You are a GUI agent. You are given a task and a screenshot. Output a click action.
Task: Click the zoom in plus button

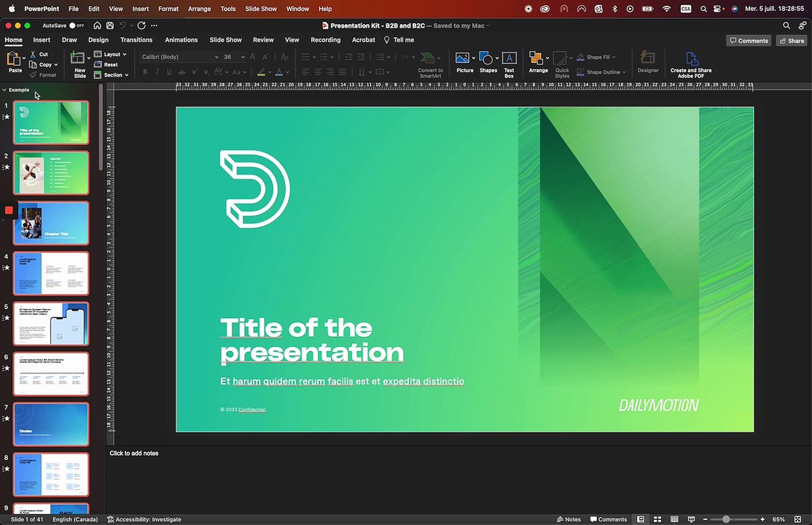pos(762,519)
